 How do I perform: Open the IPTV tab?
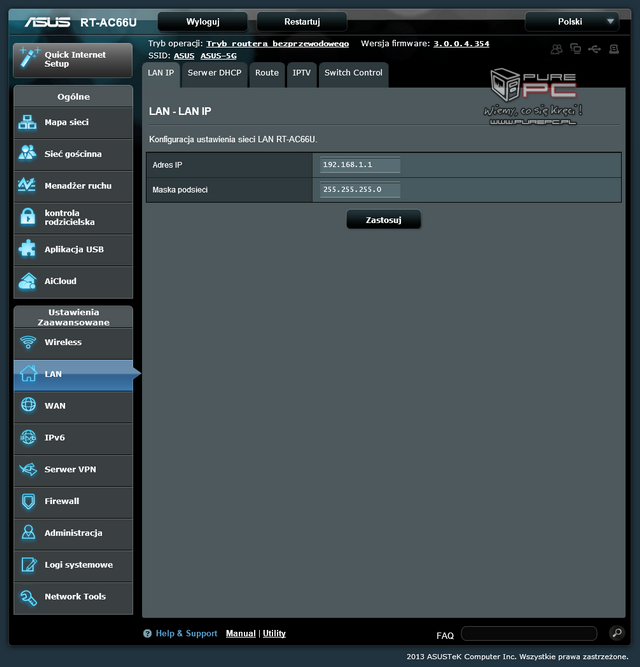302,74
